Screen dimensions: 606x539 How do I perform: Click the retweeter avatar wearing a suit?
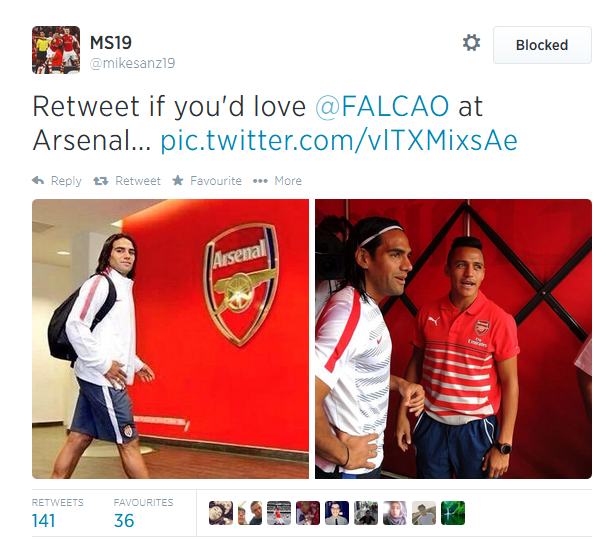(337, 513)
